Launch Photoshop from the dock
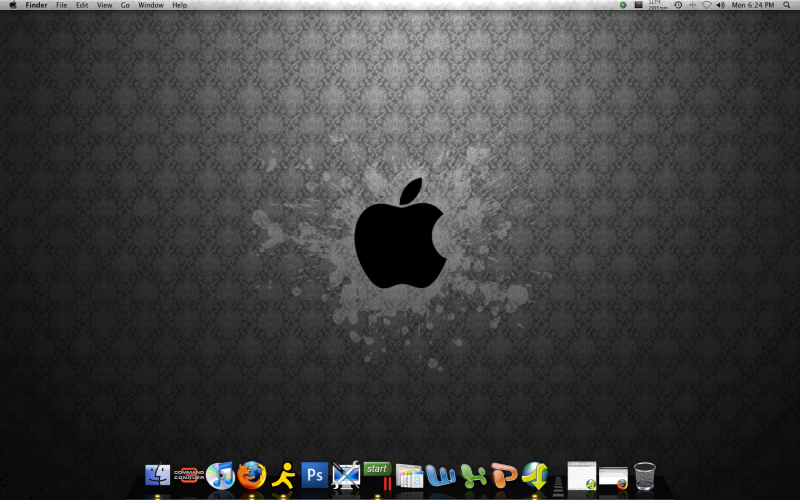800x500 pixels. pyautogui.click(x=314, y=475)
